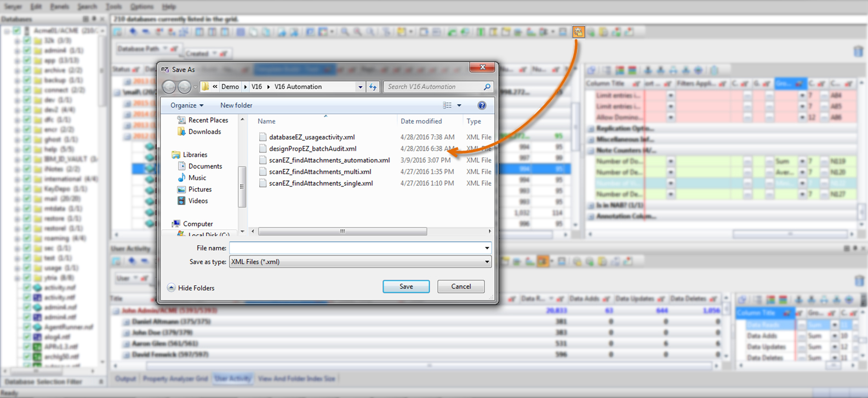
Task: Click the Back navigation arrow
Action: pyautogui.click(x=169, y=87)
